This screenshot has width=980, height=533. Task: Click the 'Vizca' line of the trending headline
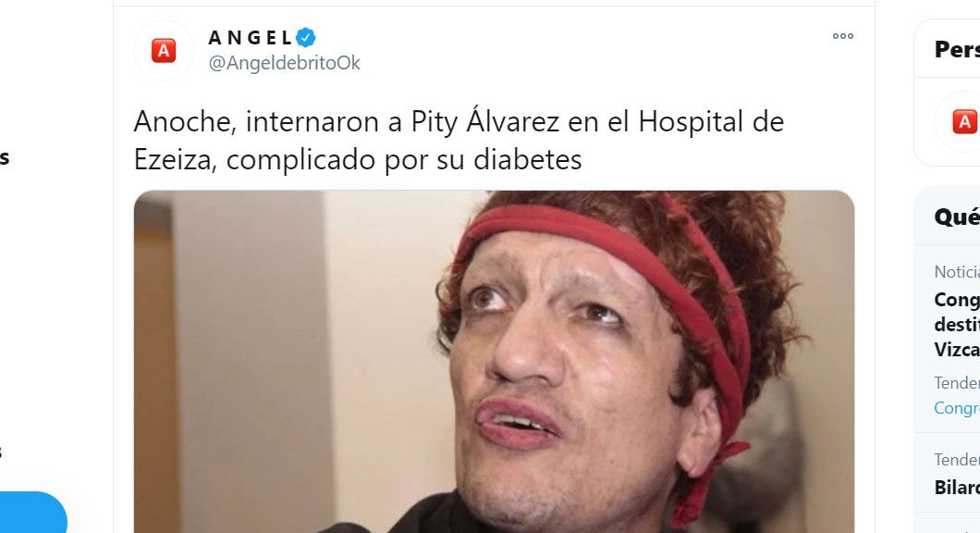pos(957,349)
